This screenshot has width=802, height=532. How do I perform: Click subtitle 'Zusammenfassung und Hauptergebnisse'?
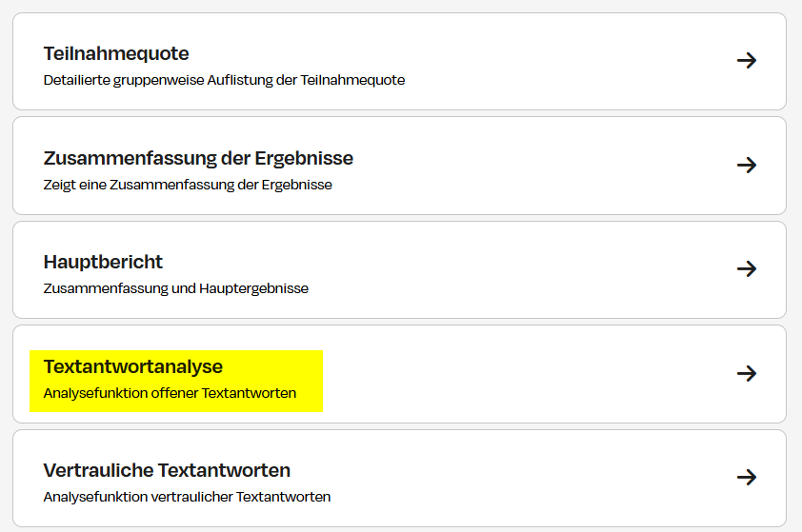click(x=176, y=288)
